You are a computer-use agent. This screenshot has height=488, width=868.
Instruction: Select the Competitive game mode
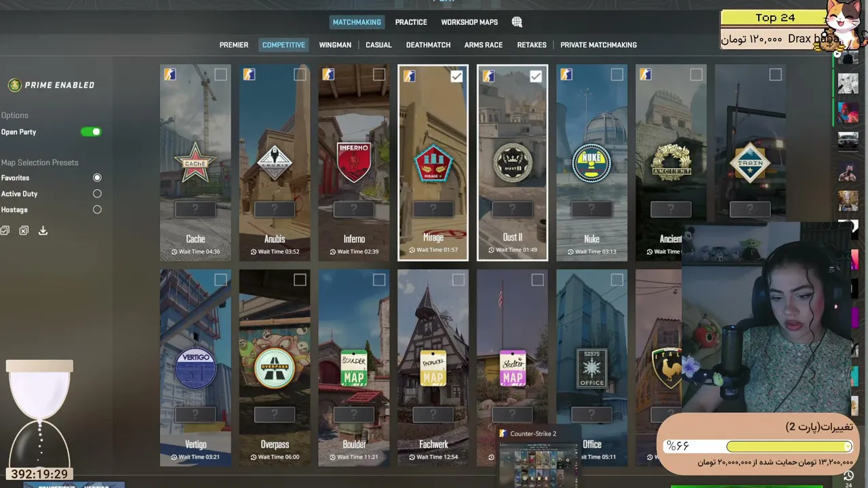pos(283,45)
